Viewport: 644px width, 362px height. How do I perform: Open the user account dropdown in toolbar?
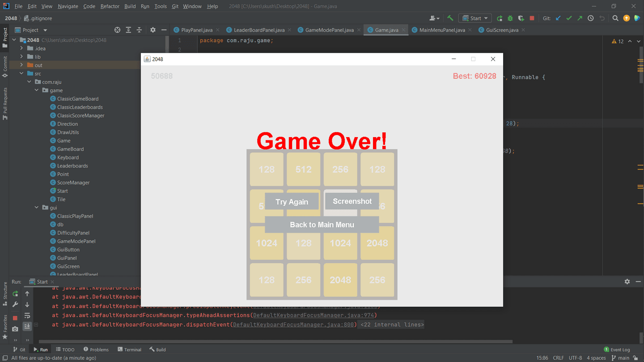(x=434, y=18)
